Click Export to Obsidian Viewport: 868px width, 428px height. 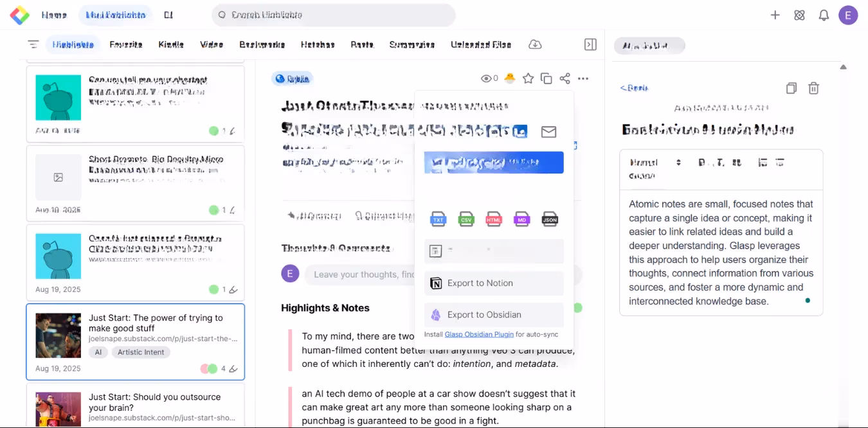coord(494,315)
